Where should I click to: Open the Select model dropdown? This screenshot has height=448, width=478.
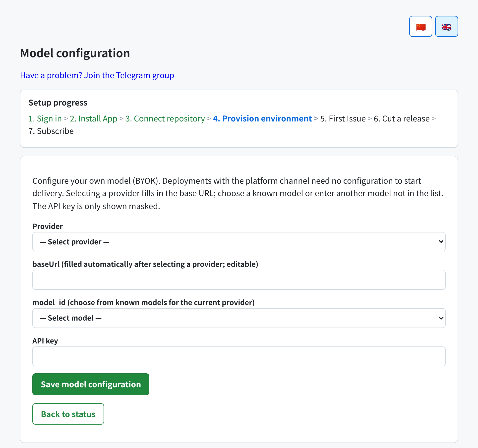click(x=239, y=318)
